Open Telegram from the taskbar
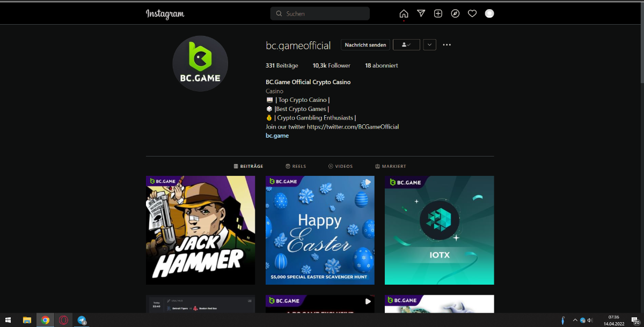 tap(82, 320)
